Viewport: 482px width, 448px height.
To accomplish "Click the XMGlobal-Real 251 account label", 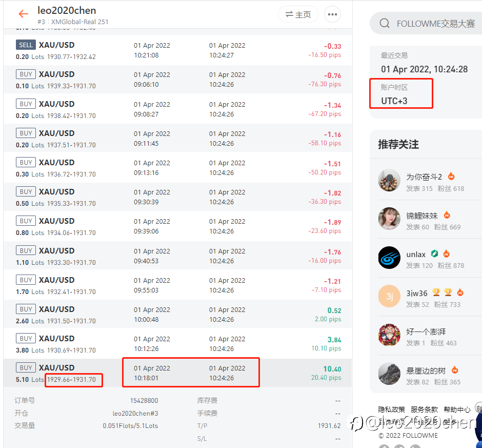I will (x=79, y=22).
